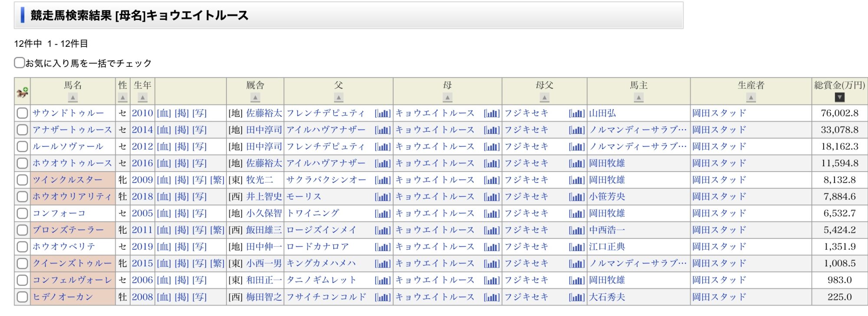Click sire chart icon next to キングカメハメハ
The height and width of the screenshot is (316, 868).
382,264
